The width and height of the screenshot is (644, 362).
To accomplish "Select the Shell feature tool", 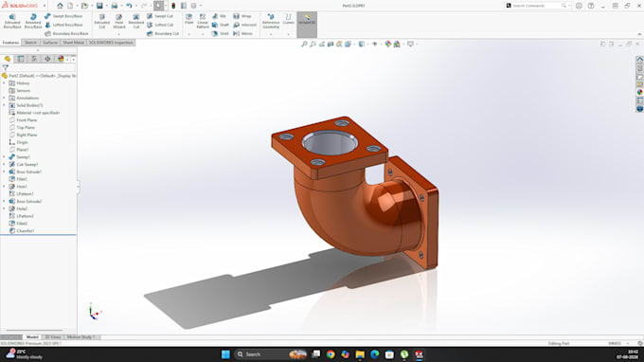I will click(220, 34).
